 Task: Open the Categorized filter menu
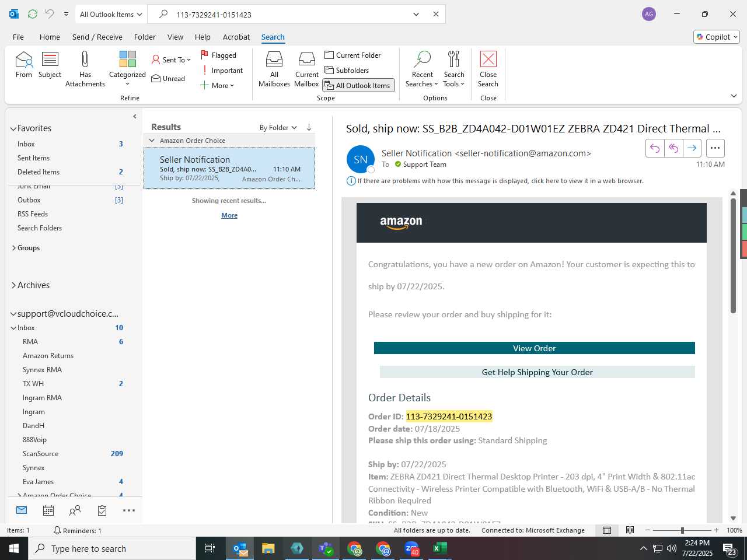(127, 68)
